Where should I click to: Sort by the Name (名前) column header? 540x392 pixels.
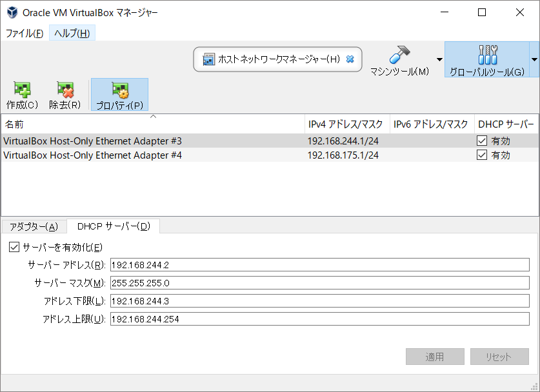click(x=153, y=124)
